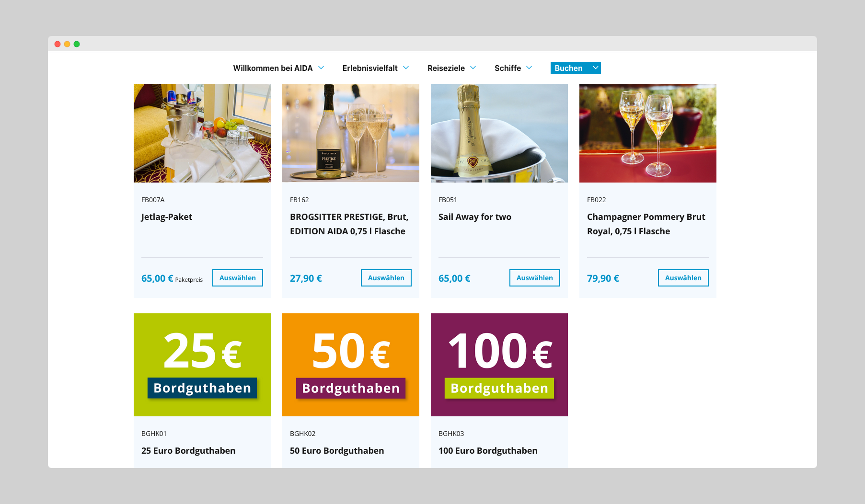View the BROGSITTER PRESTIGE bottle image
This screenshot has height=504, width=865.
click(x=351, y=133)
